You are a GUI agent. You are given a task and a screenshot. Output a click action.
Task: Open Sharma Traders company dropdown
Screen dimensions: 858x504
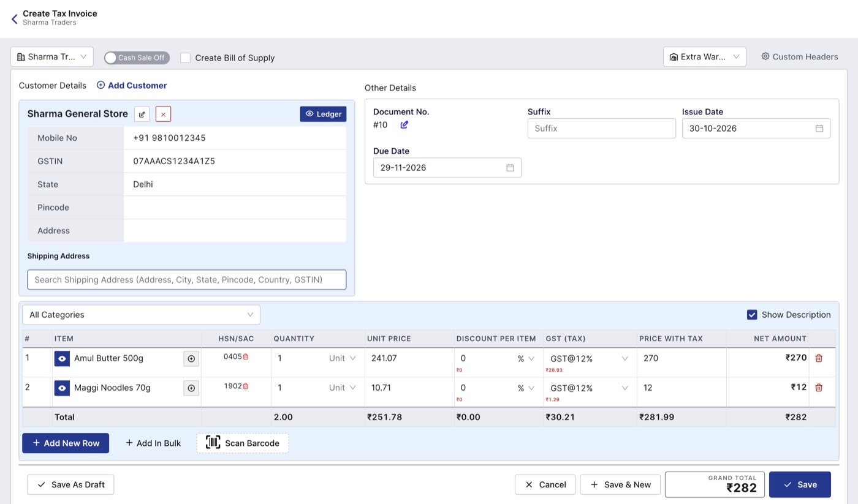[x=52, y=57]
